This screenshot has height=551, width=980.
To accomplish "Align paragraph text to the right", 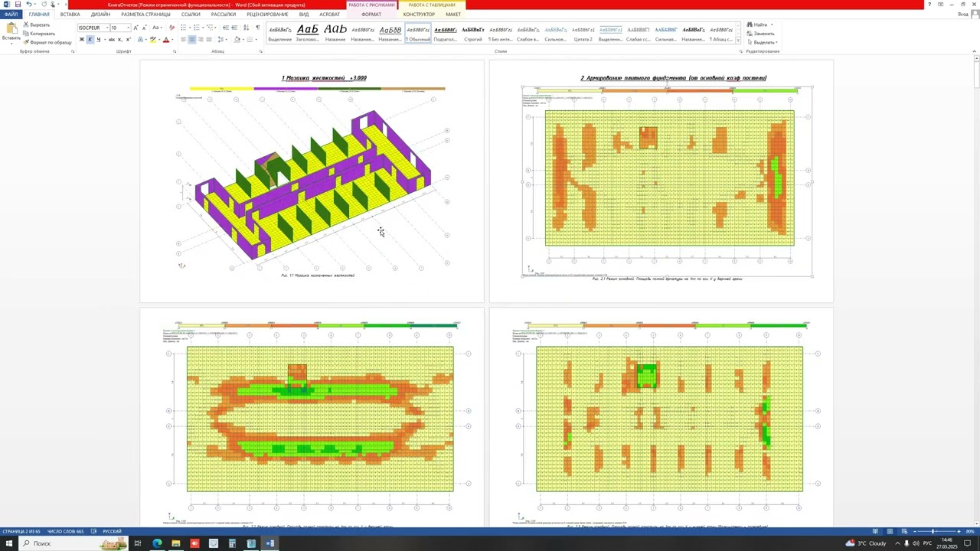I will click(x=201, y=40).
